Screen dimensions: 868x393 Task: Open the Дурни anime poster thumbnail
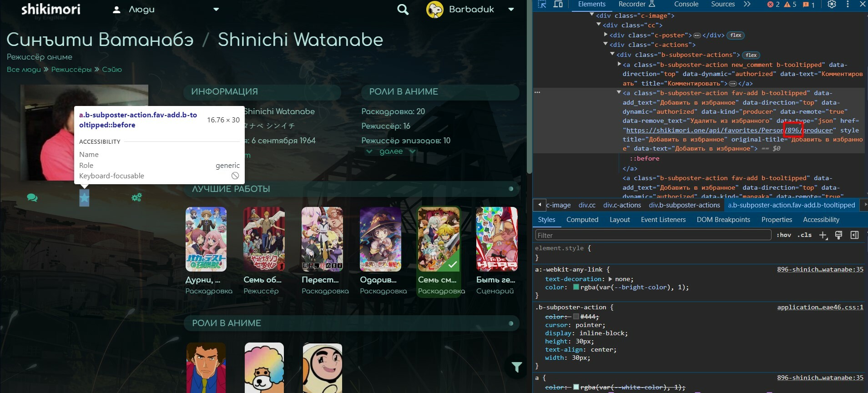click(x=206, y=239)
